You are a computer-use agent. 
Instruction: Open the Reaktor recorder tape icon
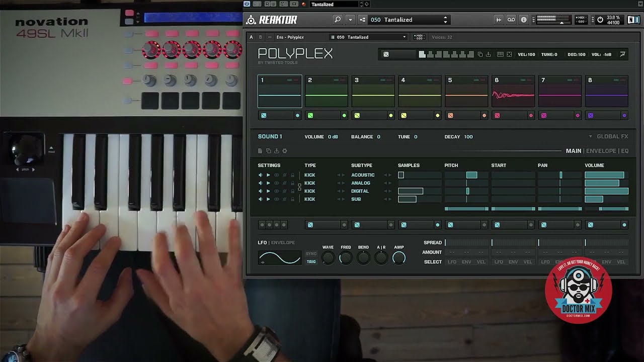[x=511, y=20]
